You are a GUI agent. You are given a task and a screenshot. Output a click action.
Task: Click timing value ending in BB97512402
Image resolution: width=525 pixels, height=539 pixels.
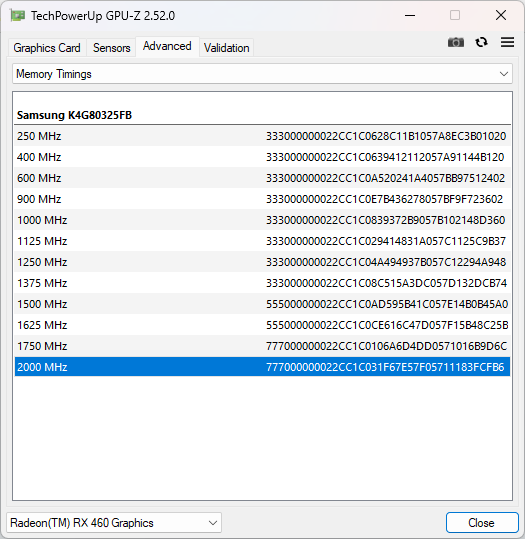(x=385, y=178)
